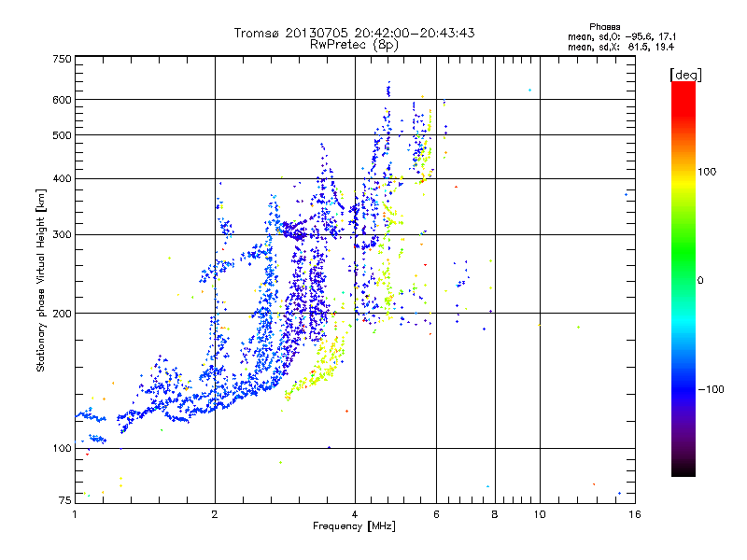Click the '6' frequency axis tick label
747x560 pixels.
pos(436,514)
